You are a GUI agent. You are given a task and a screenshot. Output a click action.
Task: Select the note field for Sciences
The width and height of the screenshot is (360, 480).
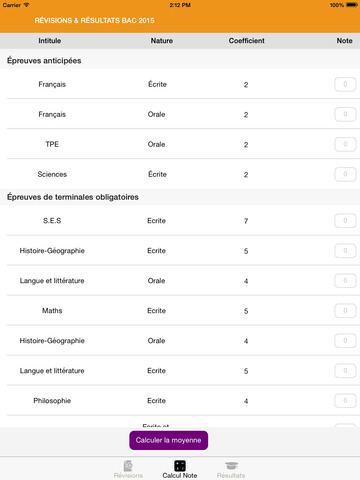(x=345, y=174)
